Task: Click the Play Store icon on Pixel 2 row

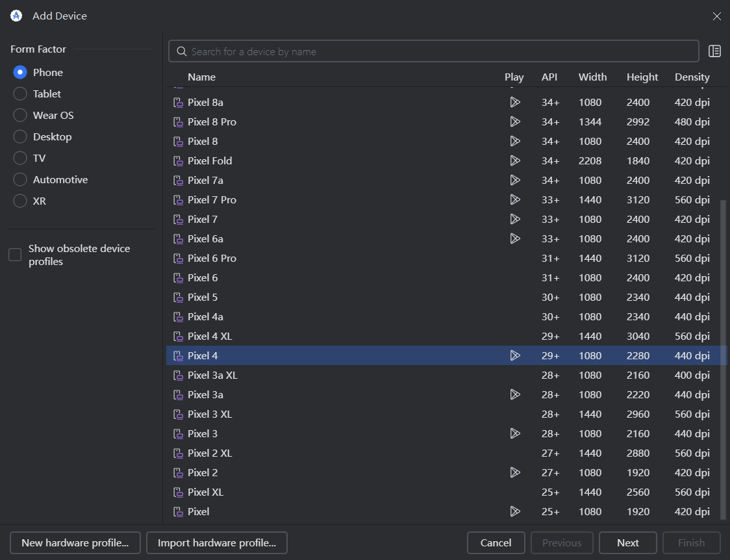Action: pos(515,472)
